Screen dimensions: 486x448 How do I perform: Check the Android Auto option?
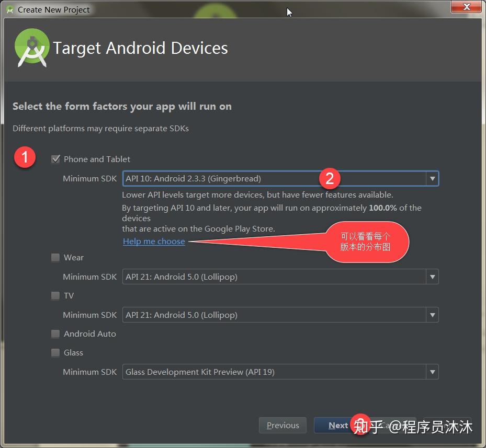[55, 334]
